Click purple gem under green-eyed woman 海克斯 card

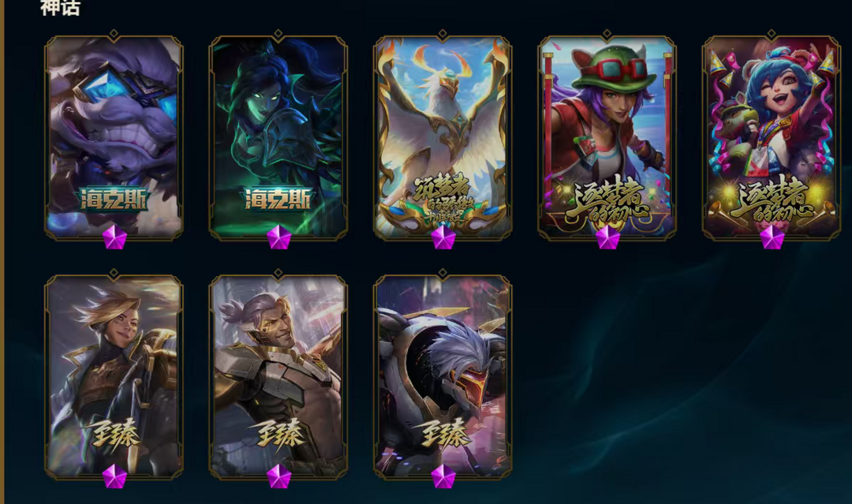(x=279, y=238)
